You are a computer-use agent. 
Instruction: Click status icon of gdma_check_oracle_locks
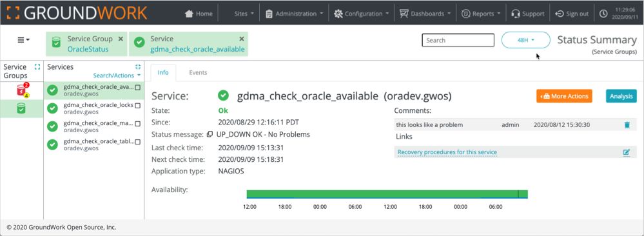[x=53, y=108]
